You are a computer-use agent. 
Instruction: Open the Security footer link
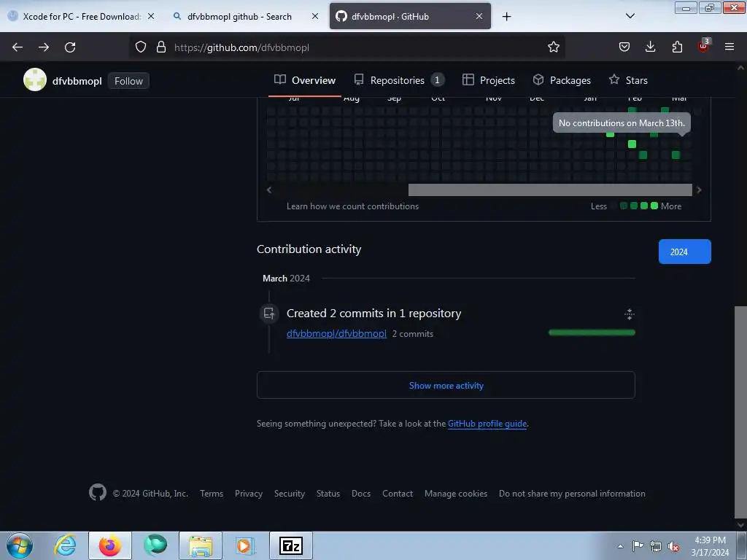pyautogui.click(x=289, y=494)
